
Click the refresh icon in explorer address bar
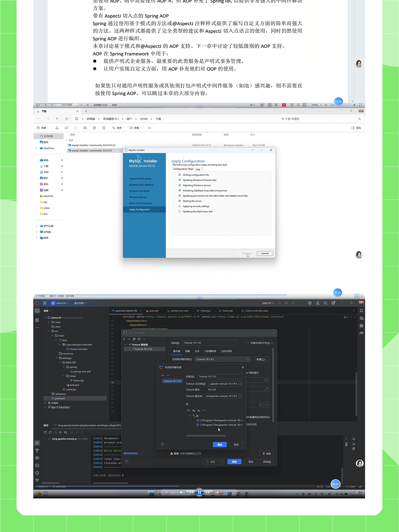point(66,119)
